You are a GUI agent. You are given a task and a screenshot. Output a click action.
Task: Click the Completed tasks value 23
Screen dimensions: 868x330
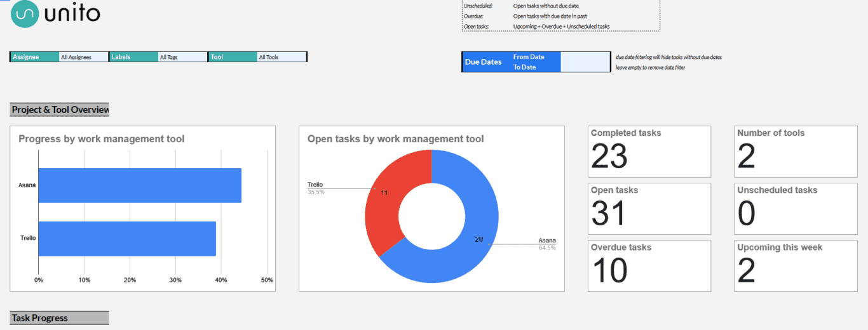tap(609, 156)
